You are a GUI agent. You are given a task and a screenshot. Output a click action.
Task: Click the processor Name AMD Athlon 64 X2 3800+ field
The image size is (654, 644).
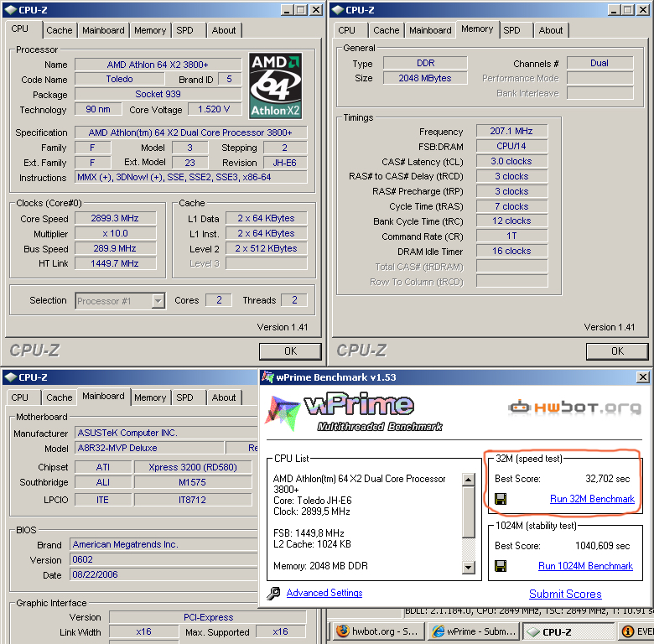pyautogui.click(x=158, y=65)
